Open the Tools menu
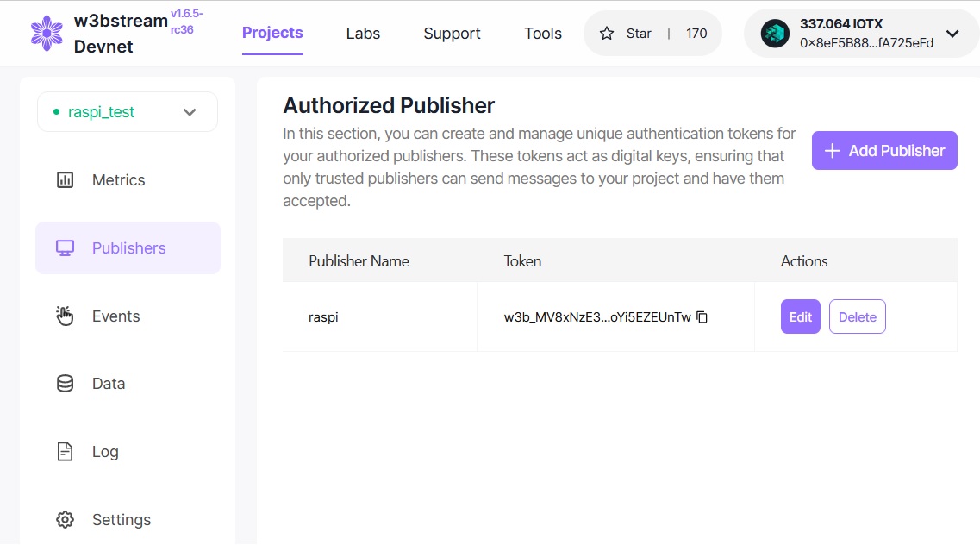The height and width of the screenshot is (545, 980). (x=543, y=34)
